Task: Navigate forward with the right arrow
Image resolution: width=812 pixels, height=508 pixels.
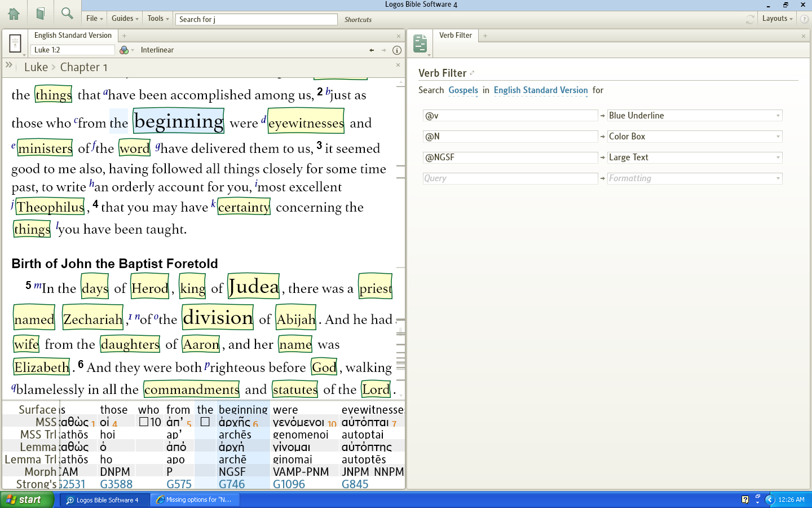Action: 384,50
